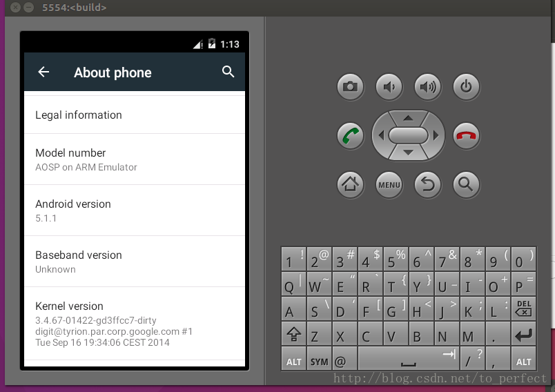
Task: Click the Enter return-arrow key
Action: [x=523, y=334]
